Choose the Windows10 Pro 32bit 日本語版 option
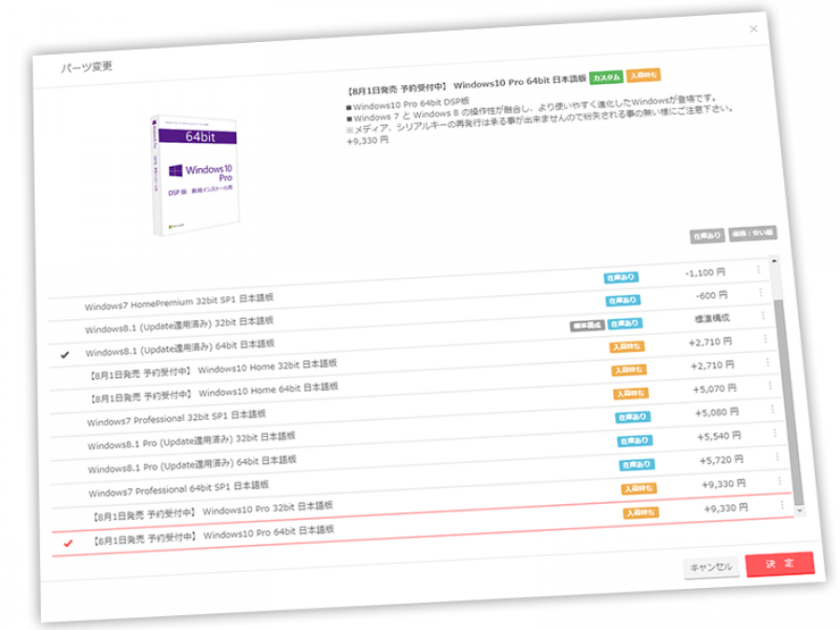The width and height of the screenshot is (840, 630). click(213, 511)
